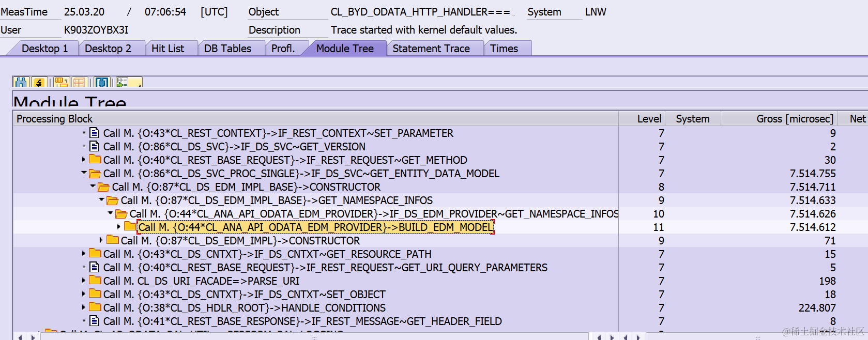The width and height of the screenshot is (868, 340).
Task: Collapse the GET_ENTITY_DATA_MODEL node
Action: [84, 173]
